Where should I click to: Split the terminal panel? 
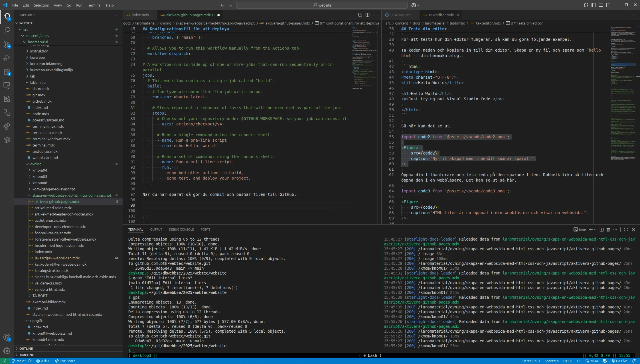pyautogui.click(x=601, y=229)
